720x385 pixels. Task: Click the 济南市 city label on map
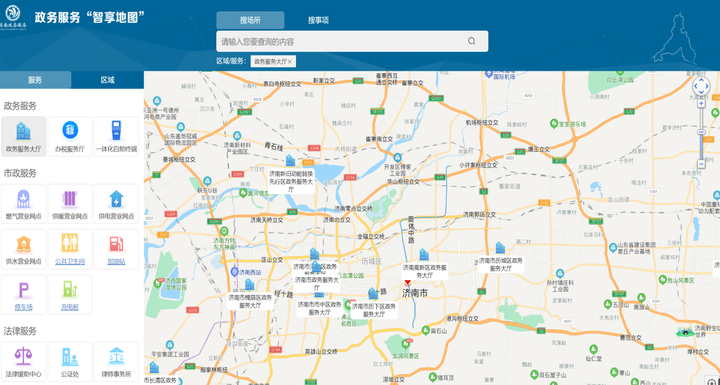(x=415, y=292)
